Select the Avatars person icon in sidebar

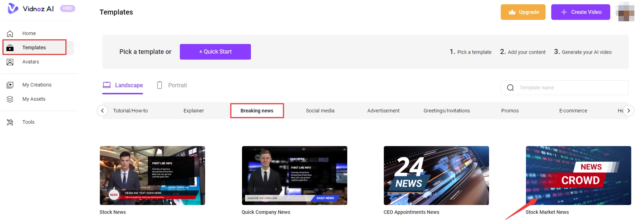(10, 62)
